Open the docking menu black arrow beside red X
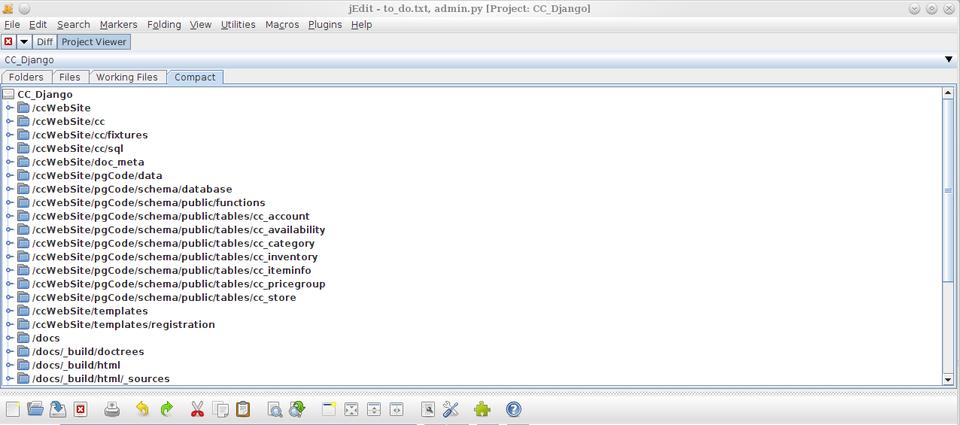The height and width of the screenshot is (425, 960). pyautogui.click(x=24, y=42)
